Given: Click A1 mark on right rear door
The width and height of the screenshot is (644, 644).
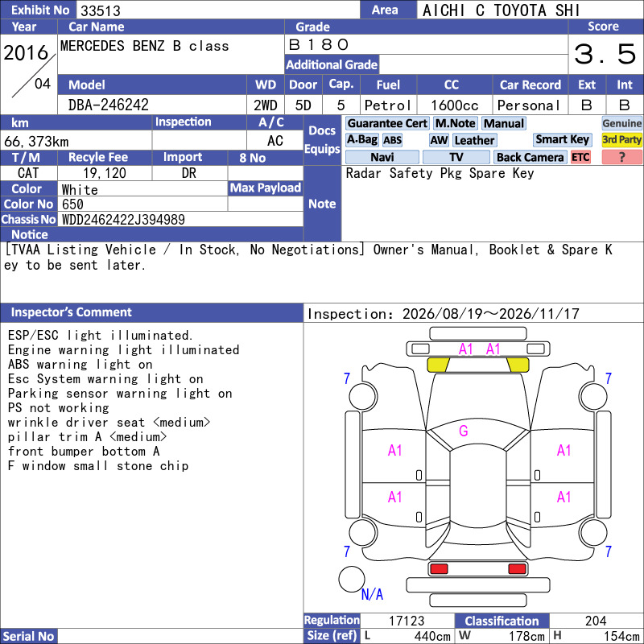Looking at the screenshot, I should (x=564, y=497).
